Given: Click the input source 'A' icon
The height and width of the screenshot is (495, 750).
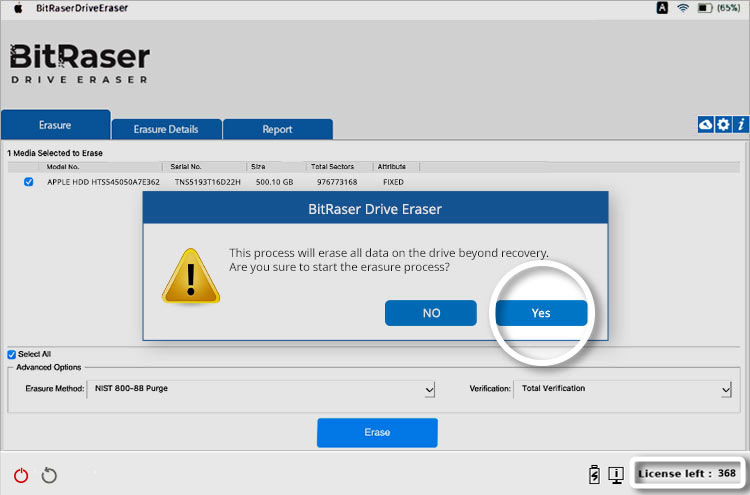Looking at the screenshot, I should 662,8.
